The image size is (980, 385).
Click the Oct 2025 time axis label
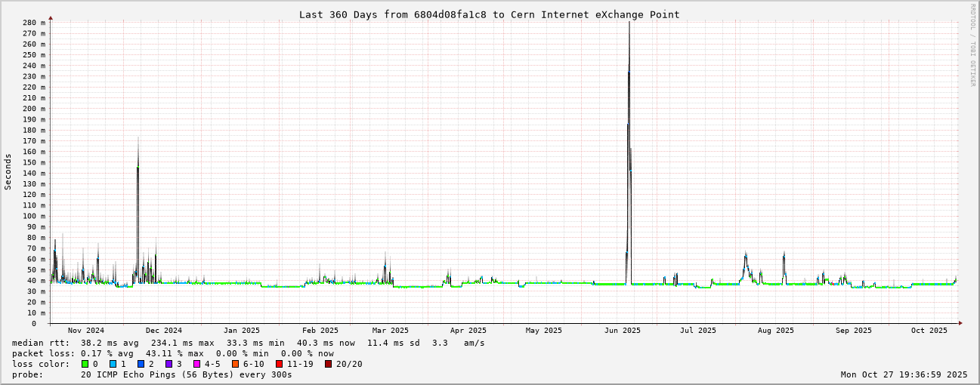click(x=929, y=331)
